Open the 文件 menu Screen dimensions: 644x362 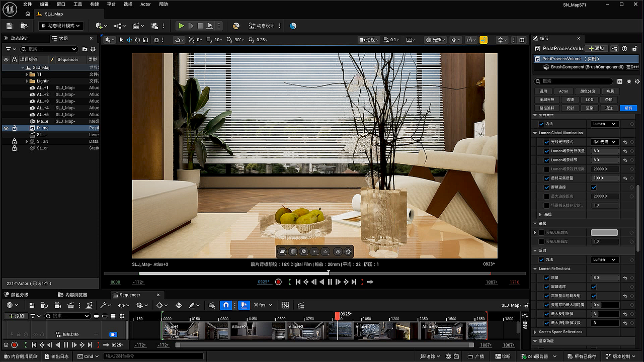point(27,4)
